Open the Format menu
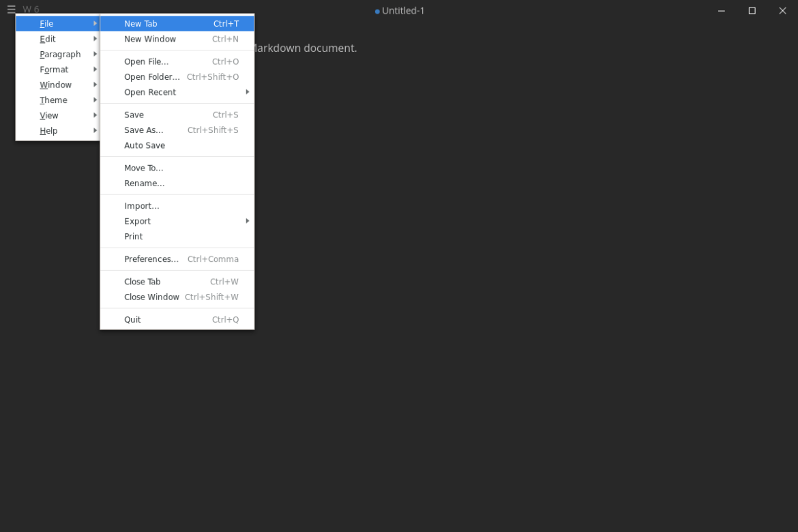 pyautogui.click(x=53, y=69)
